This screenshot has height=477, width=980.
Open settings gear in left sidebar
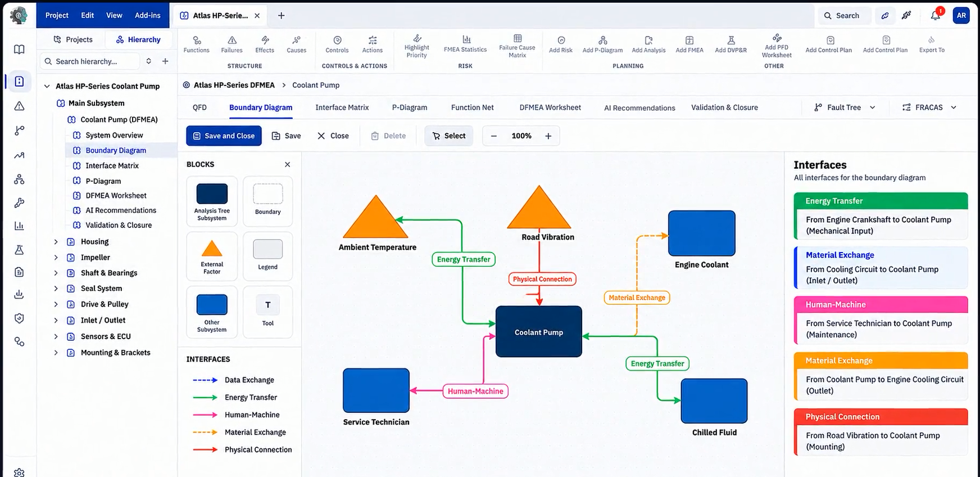(19, 472)
